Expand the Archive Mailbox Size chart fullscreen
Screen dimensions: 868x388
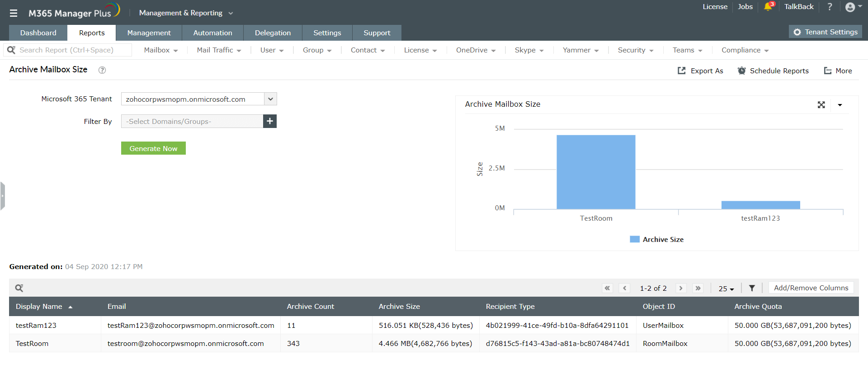821,105
